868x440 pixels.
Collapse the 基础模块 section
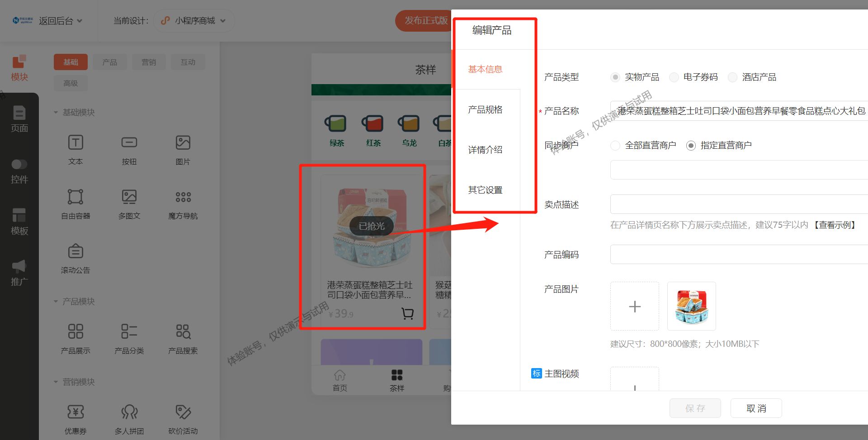(x=56, y=113)
